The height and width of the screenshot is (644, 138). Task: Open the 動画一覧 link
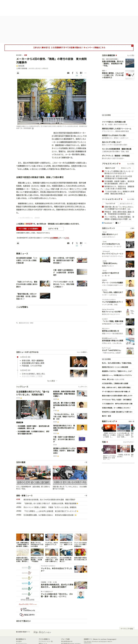[x=131, y=421]
